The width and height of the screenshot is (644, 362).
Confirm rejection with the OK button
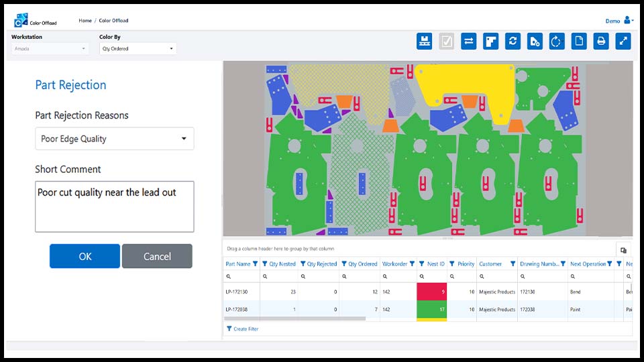pos(85,256)
